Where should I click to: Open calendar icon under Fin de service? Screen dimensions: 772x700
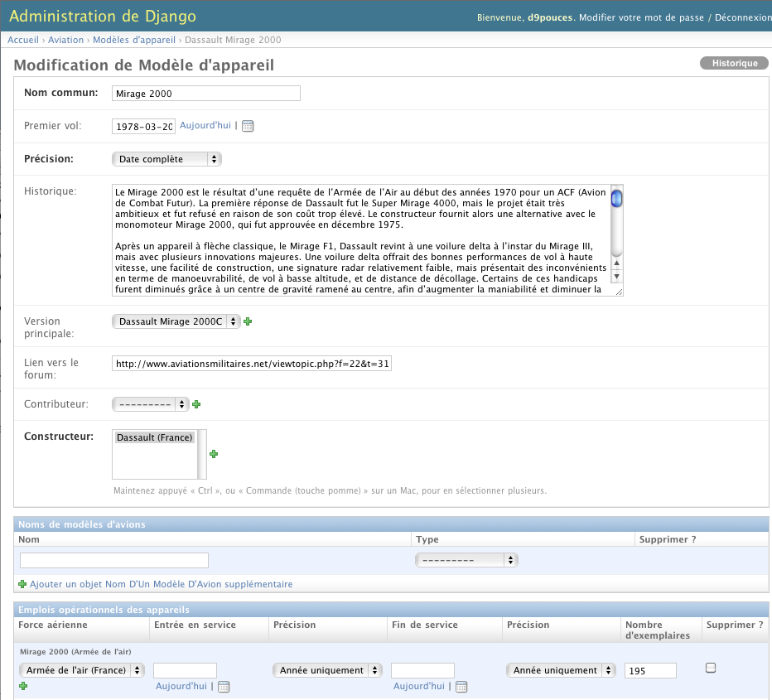point(461,687)
